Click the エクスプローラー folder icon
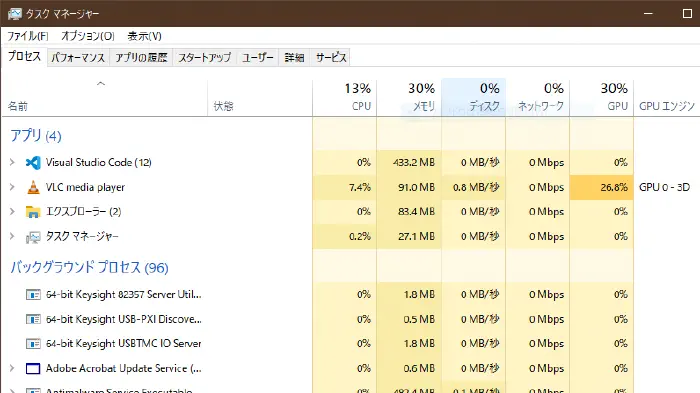Image resolution: width=700 pixels, height=393 pixels. [33, 212]
